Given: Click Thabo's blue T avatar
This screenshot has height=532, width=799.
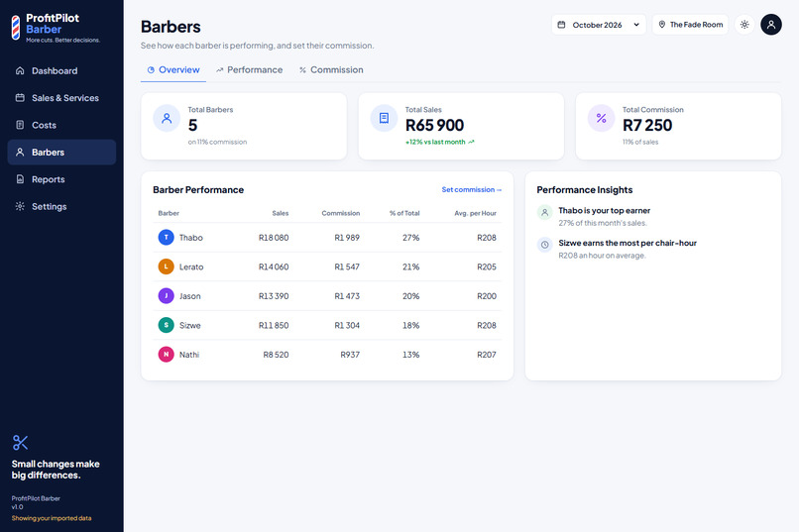Looking at the screenshot, I should pos(167,237).
